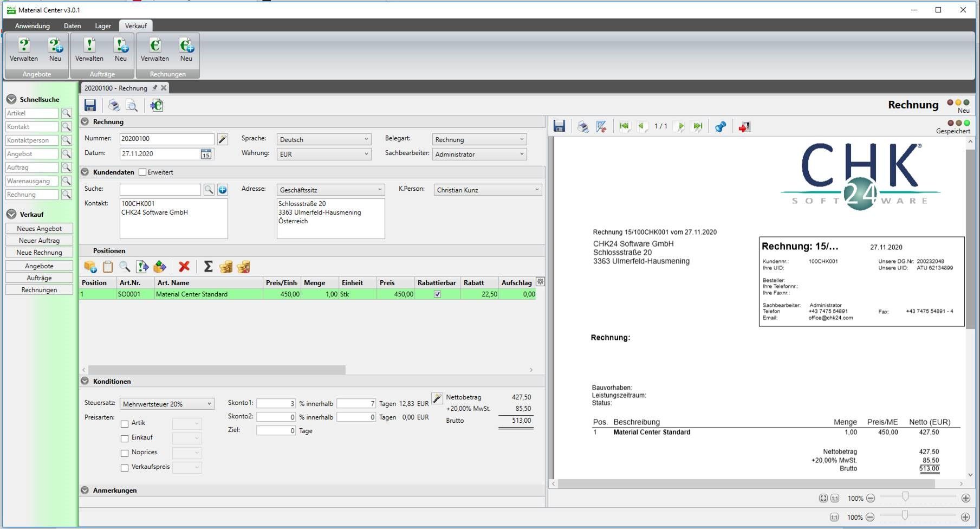The height and width of the screenshot is (529, 980).
Task: Open the Daten menu tab
Action: pos(72,25)
